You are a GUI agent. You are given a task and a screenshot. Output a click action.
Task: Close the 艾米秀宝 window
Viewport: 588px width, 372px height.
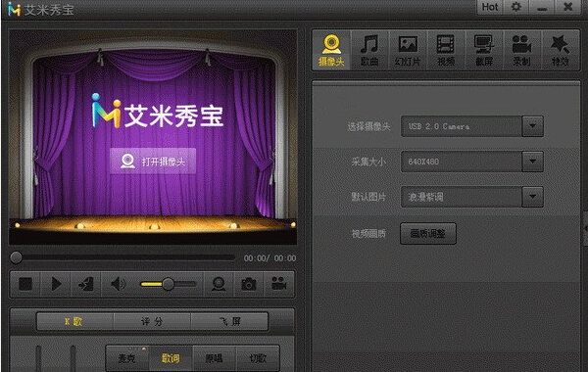(568, 7)
